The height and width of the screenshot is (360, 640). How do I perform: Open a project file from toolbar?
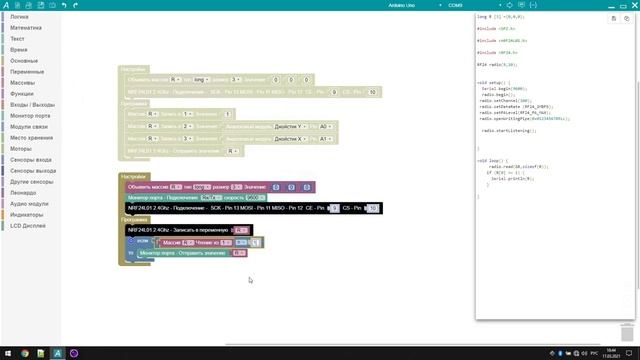click(29, 5)
